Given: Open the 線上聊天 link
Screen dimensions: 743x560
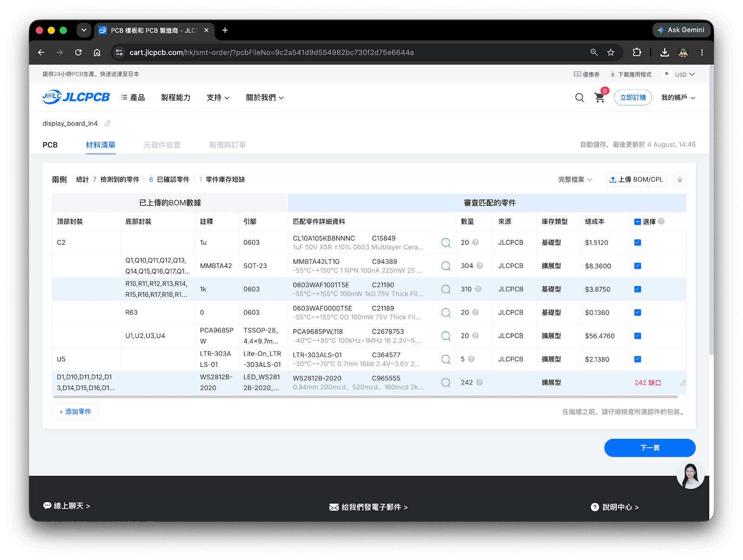Looking at the screenshot, I should click(66, 506).
